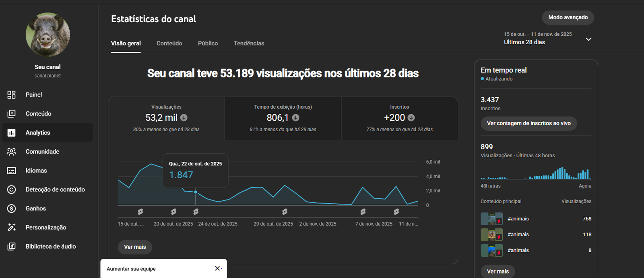Close the Aumentar sua equipe popup

217,268
